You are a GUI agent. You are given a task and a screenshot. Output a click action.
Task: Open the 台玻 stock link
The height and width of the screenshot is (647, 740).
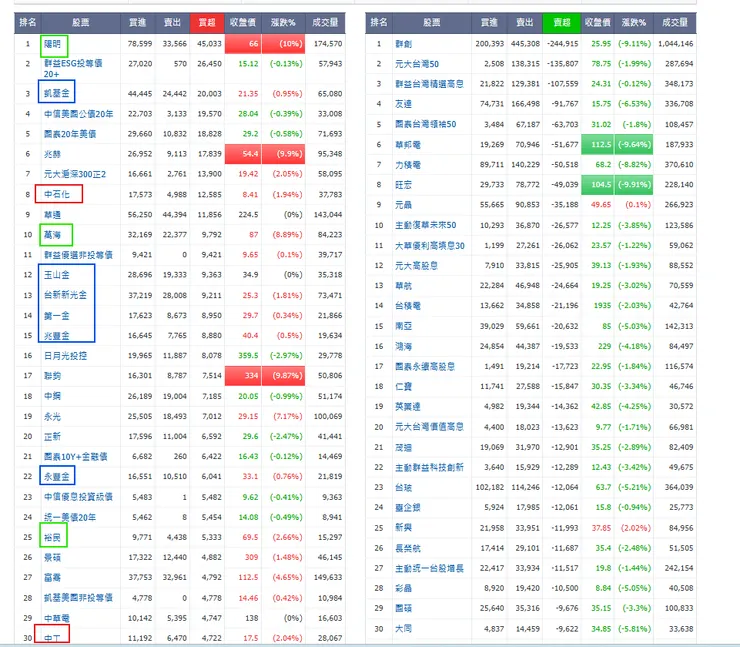click(x=403, y=487)
